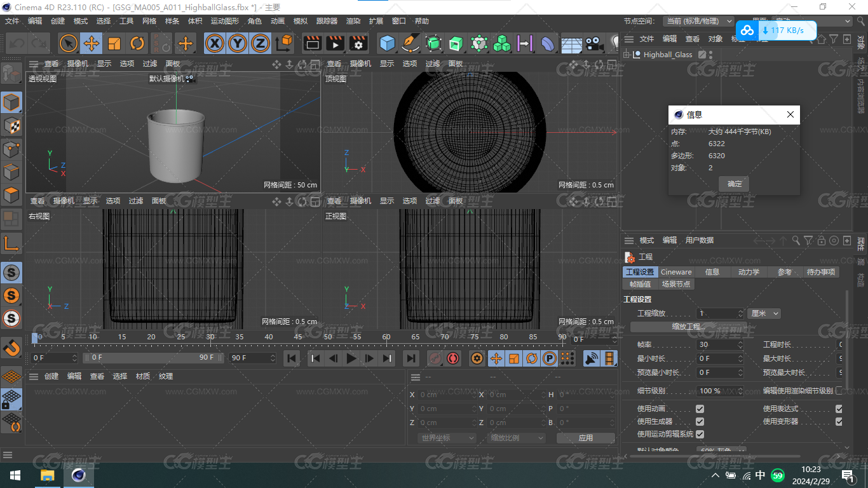Toggle Z axis lock

click(261, 43)
